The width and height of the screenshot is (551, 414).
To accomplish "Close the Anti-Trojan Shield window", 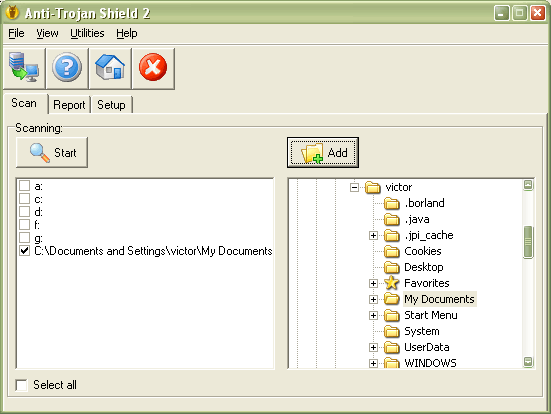I will pyautogui.click(x=537, y=13).
